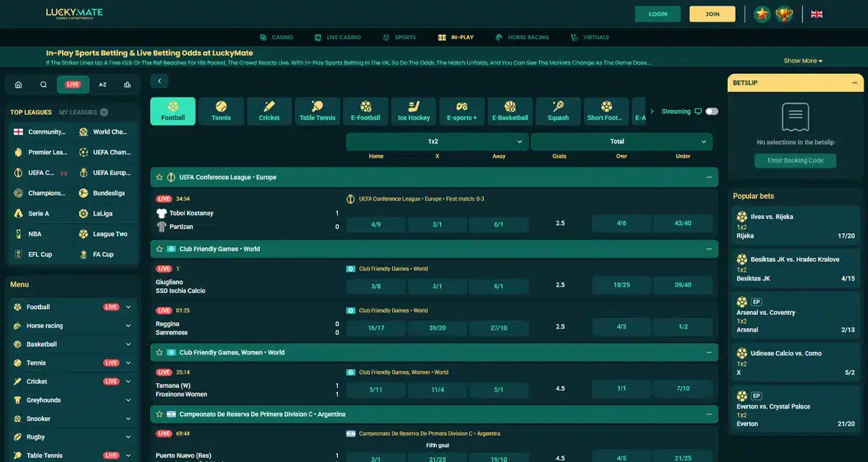Open Premier League in top leagues
Viewport: 868px width, 462px height.
[x=40, y=152]
